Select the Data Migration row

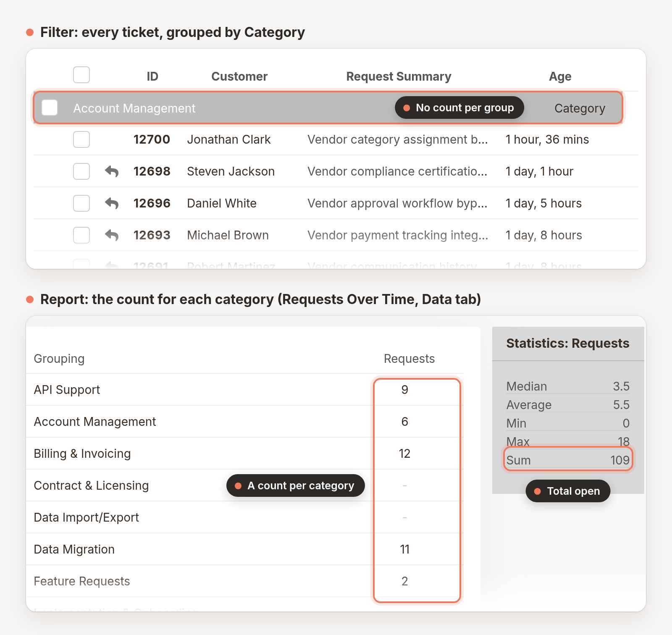pos(245,549)
